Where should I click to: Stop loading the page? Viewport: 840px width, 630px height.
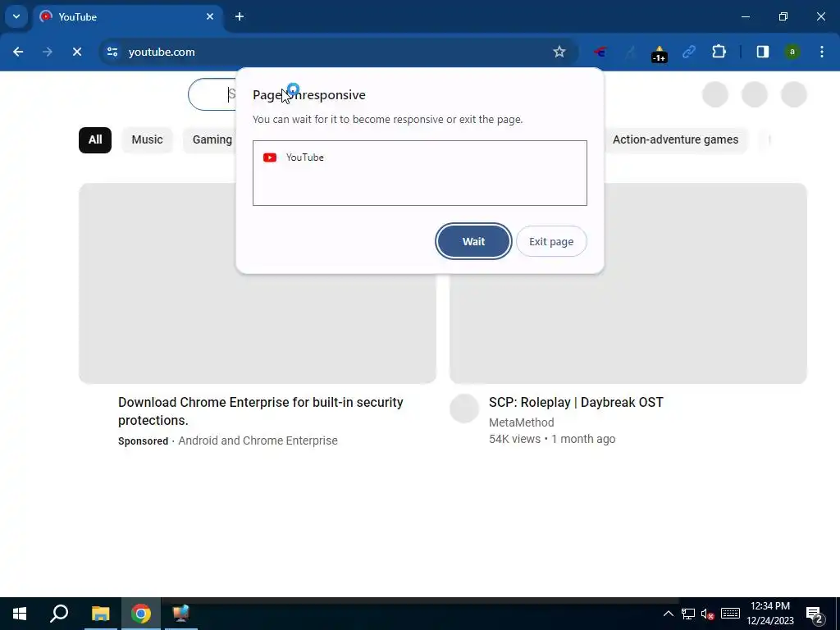77,52
